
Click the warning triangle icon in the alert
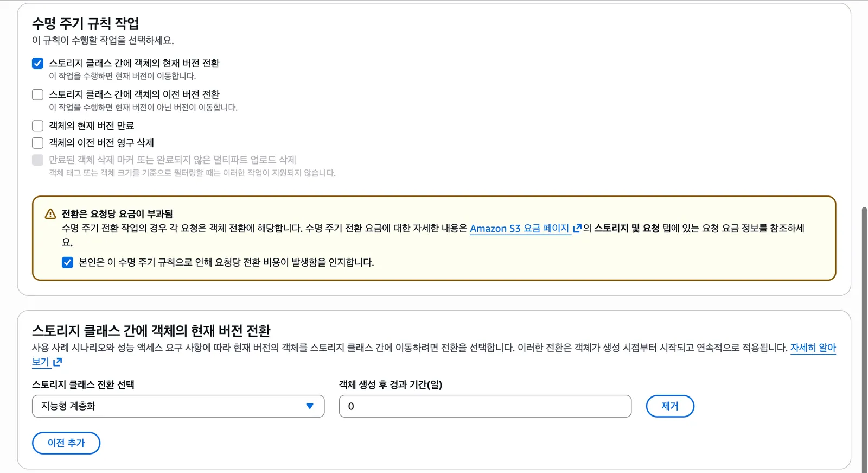click(50, 214)
